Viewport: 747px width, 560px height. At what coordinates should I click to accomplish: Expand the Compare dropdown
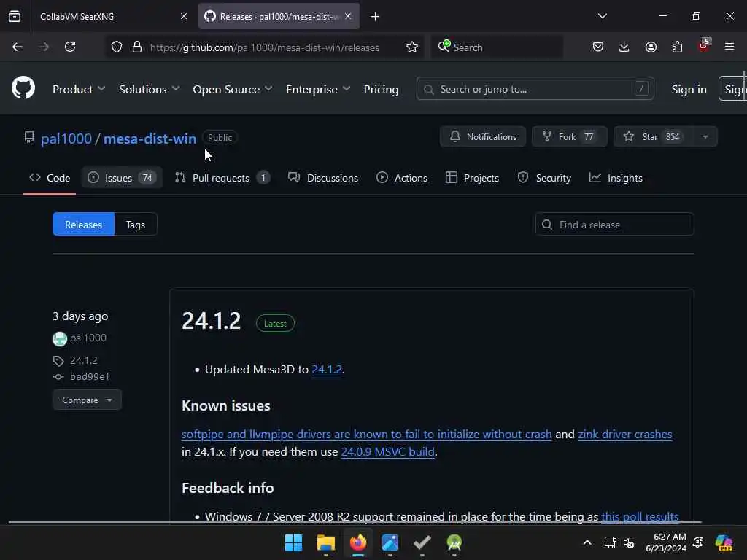coord(88,400)
